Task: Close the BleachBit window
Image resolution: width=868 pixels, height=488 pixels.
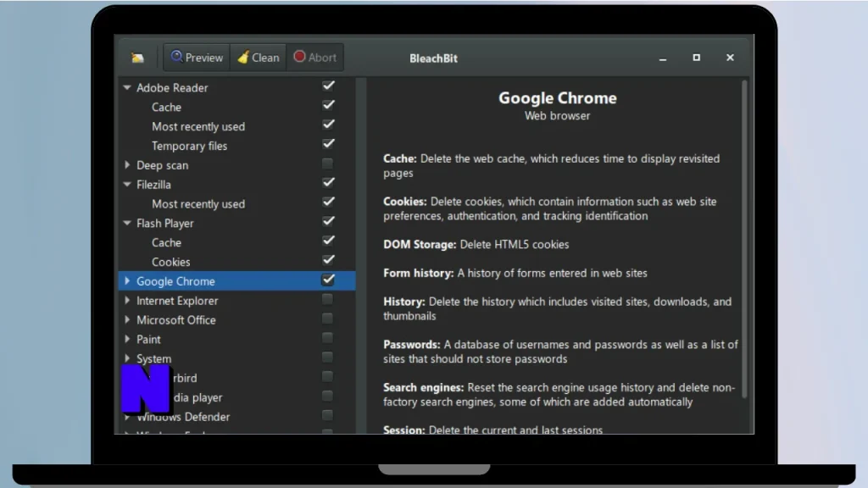Action: [x=730, y=58]
